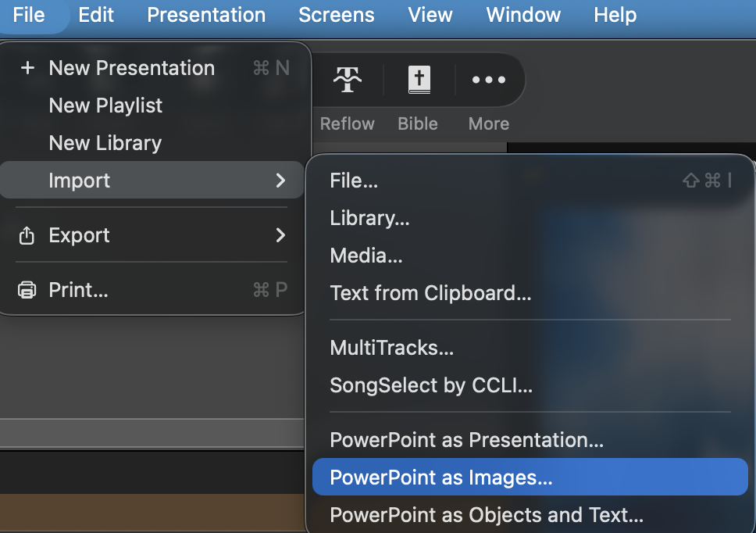Choose MultiTracks import option
The height and width of the screenshot is (533, 756).
(391, 348)
